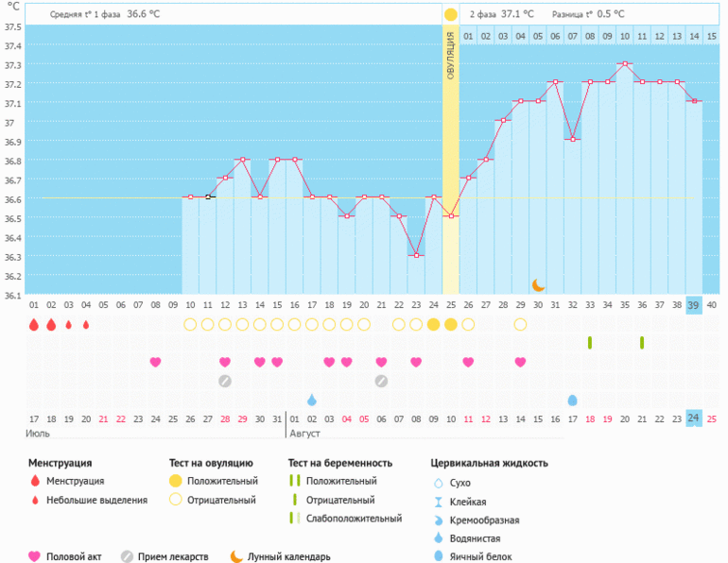
Task: Click the yellow ОВУЛЯЦИЯ column band
Action: pyautogui.click(x=451, y=161)
